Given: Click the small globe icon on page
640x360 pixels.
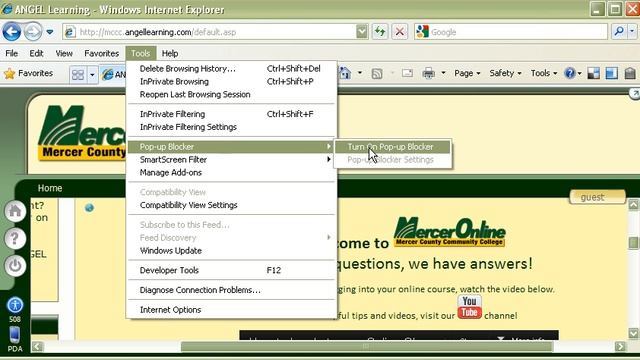Looking at the screenshot, I should pos(89,208).
